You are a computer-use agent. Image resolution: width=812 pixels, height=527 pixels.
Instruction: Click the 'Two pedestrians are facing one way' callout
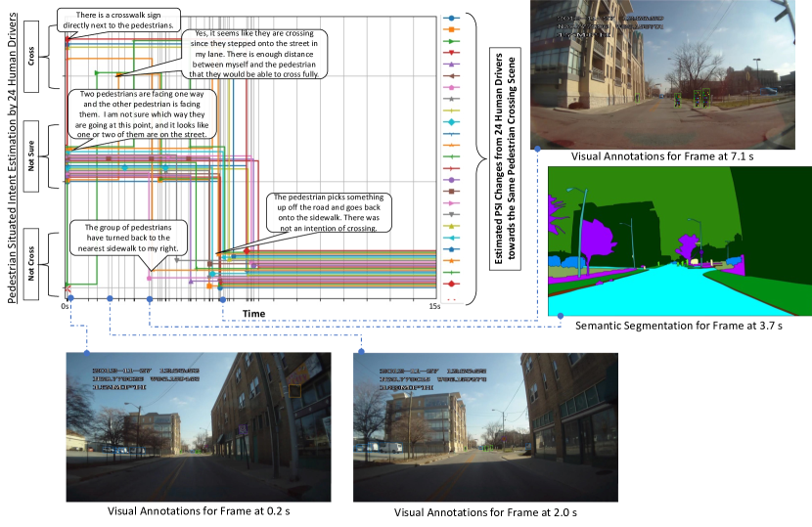click(142, 114)
